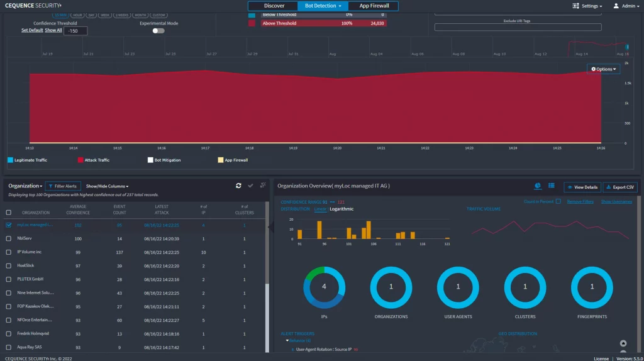Click the scroll-to-top circle icon near the geo map
The width and height of the screenshot is (644, 361).
pos(623,343)
